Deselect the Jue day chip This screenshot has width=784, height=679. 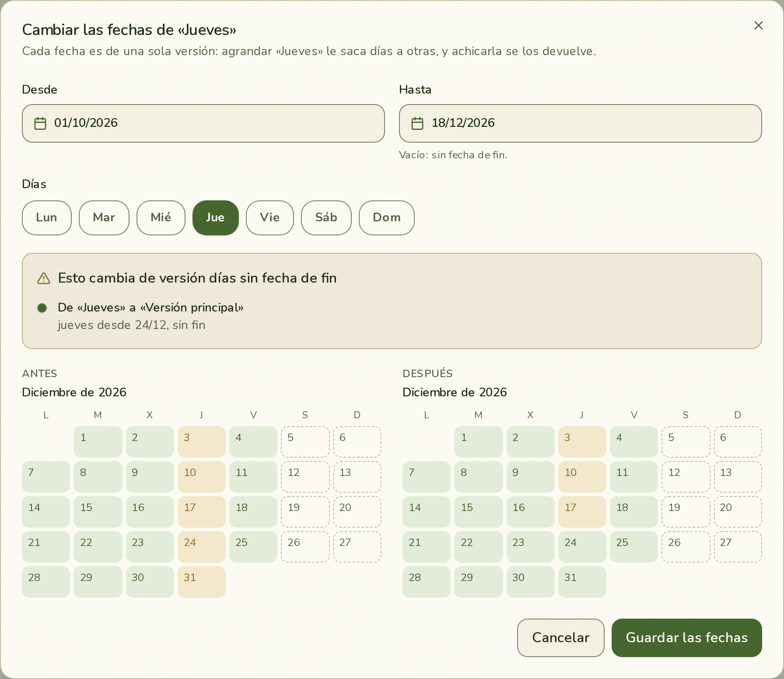[x=216, y=218]
